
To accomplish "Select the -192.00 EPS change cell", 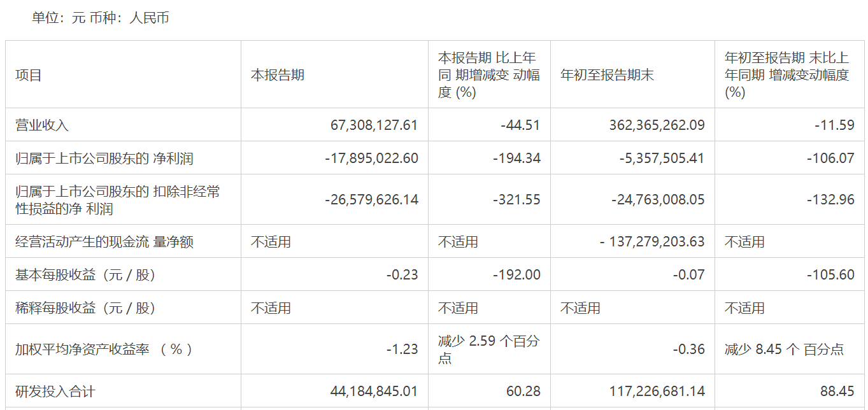I will 516,275.
